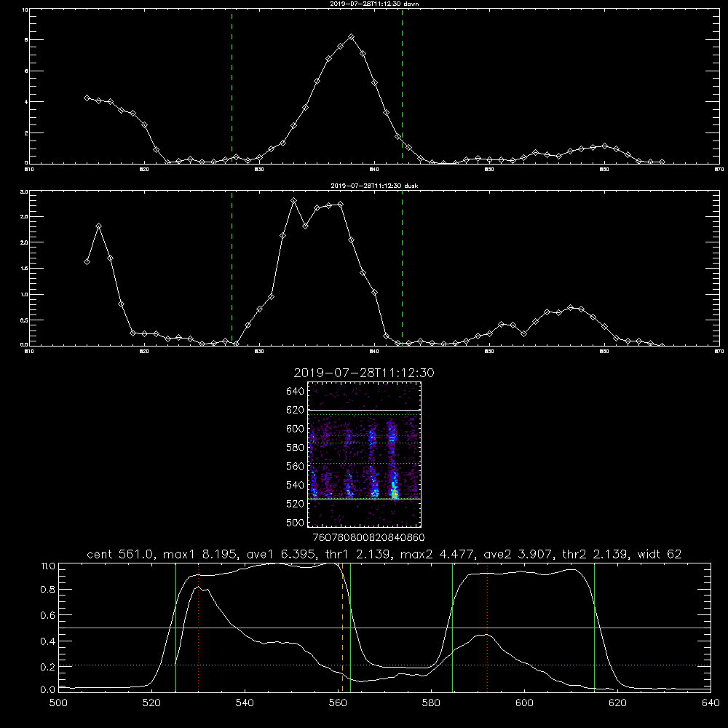Viewport: 728px width, 728px height.
Task: Click the 'thr2 2.139' value
Action: coord(596,554)
